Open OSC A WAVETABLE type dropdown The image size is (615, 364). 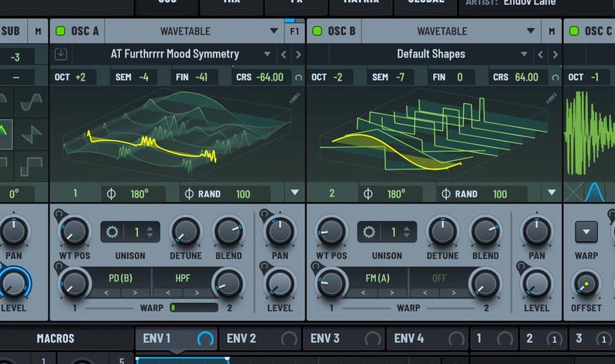[x=194, y=31]
